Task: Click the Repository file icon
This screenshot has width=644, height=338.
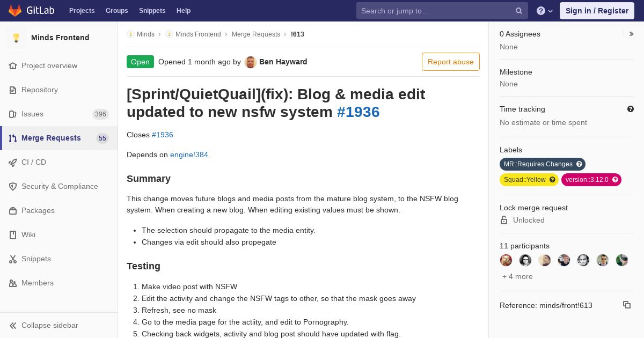Action: [13, 90]
